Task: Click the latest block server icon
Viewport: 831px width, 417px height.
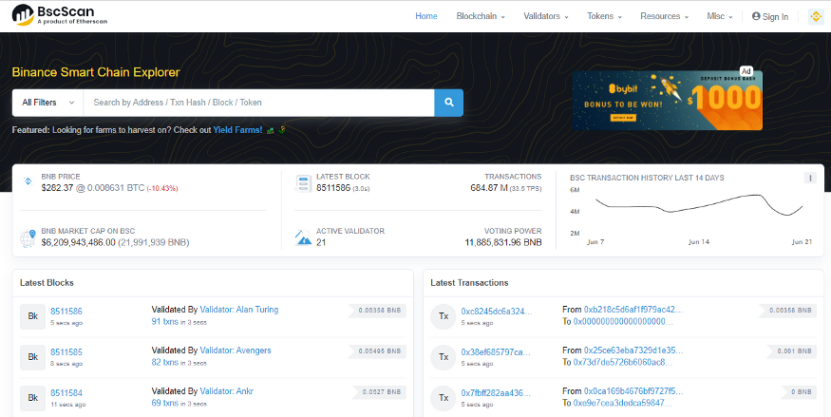Action: click(303, 183)
